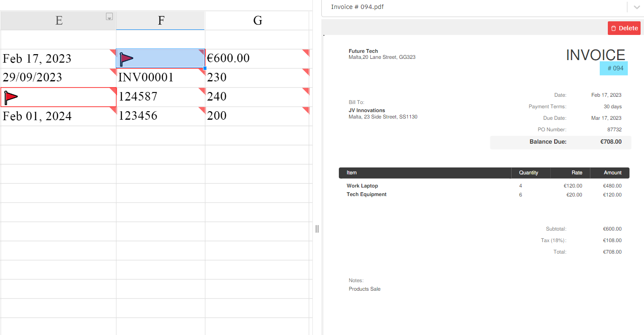Open the column E header dropdown arrow

pos(109,17)
